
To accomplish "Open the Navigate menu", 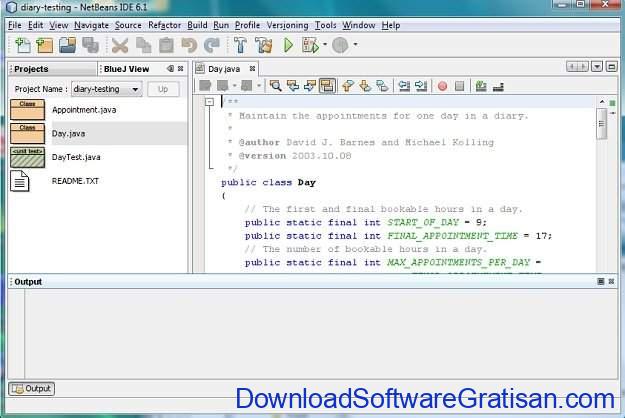I will coord(91,25).
